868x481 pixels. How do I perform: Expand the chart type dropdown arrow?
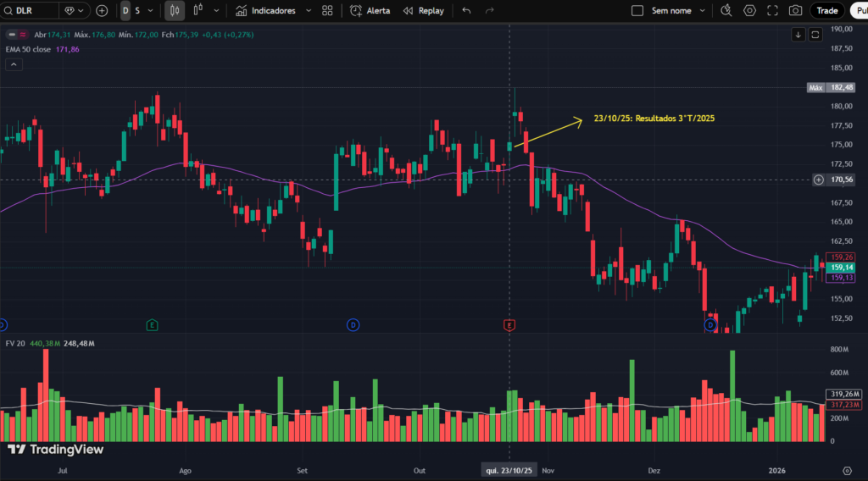(x=216, y=10)
